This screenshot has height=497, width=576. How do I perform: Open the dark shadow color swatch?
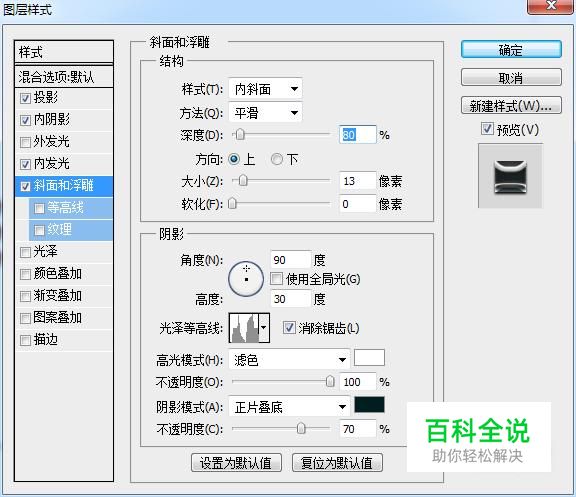coord(369,404)
